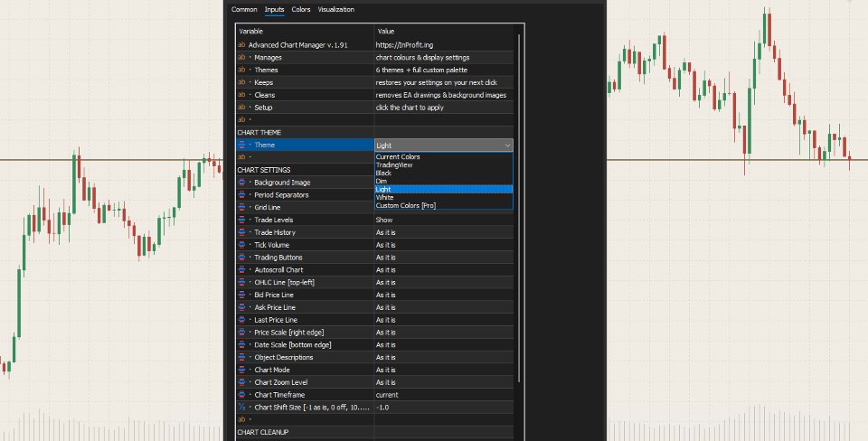Select the White theme option

click(443, 198)
